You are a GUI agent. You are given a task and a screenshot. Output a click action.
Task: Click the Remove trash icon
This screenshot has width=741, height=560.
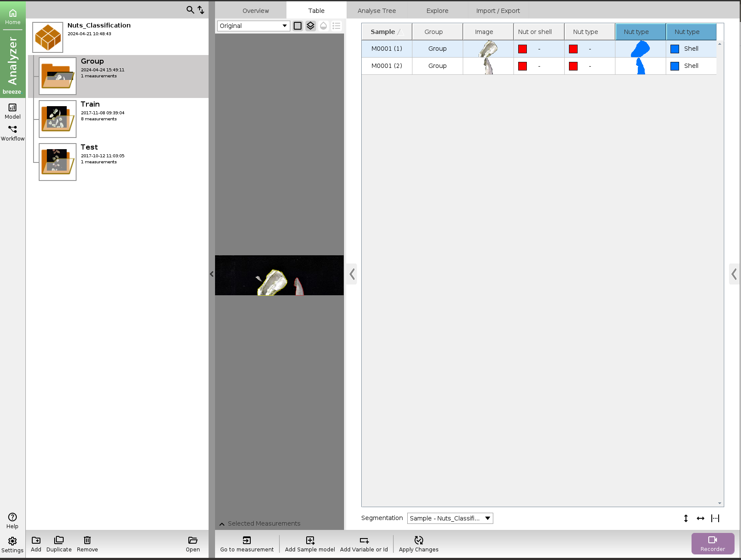click(87, 540)
